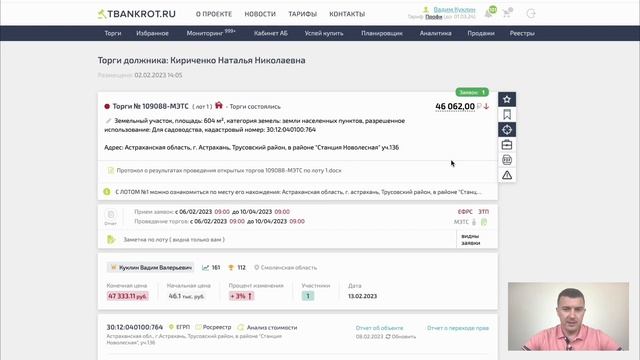
Task: Click the Участники count badge 1
Action: point(308,296)
